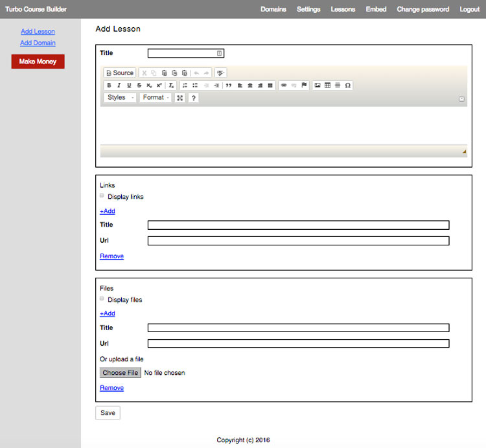Insert an image into the lesson
The width and height of the screenshot is (486, 448).
318,85
